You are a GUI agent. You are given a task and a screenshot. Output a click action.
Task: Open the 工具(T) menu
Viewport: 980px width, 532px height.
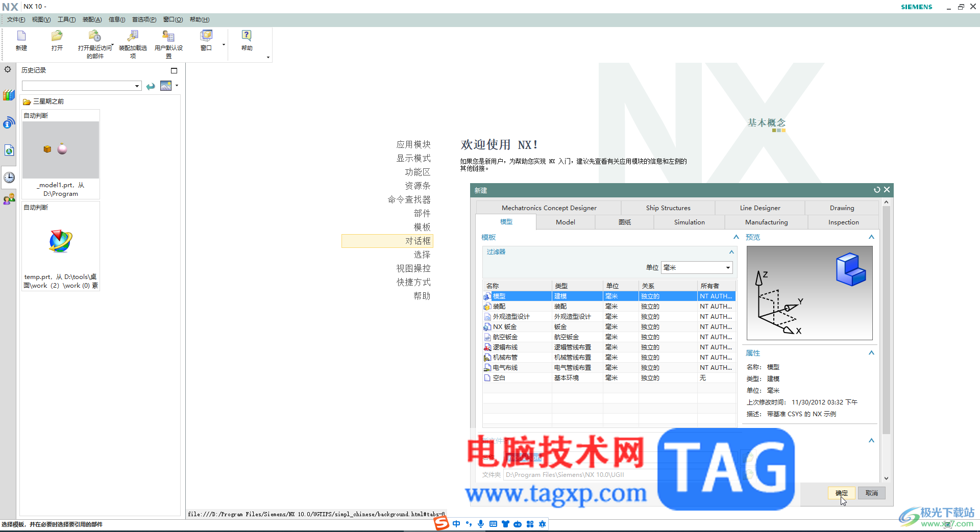click(66, 19)
